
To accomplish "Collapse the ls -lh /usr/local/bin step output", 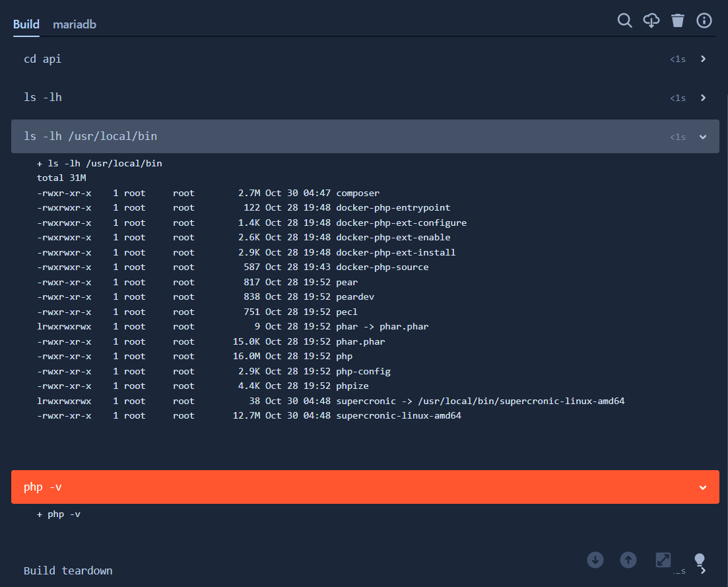I will [x=702, y=137].
